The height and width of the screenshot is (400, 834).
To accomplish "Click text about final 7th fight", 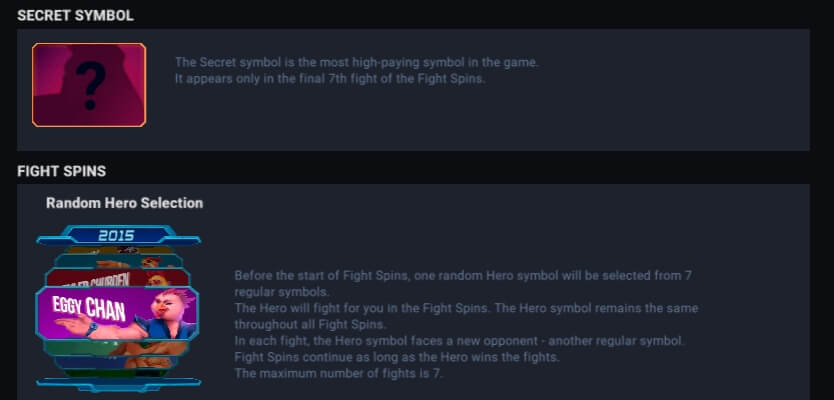I will click(x=330, y=79).
